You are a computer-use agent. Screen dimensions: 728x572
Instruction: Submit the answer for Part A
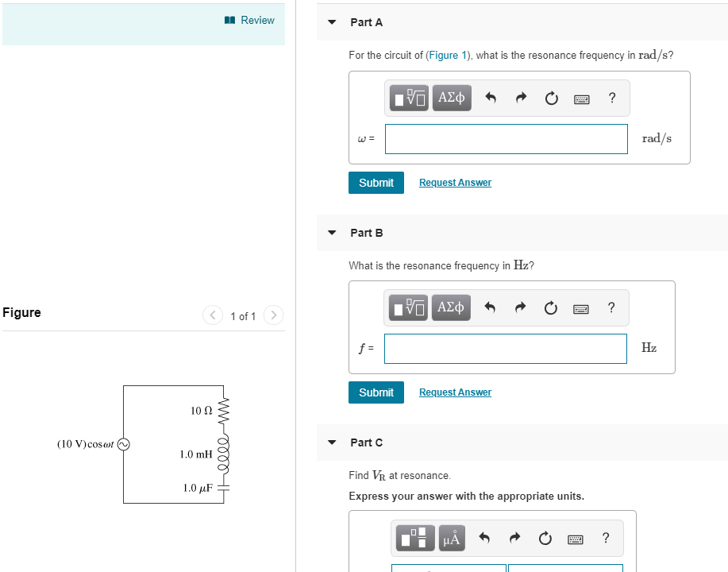coord(376,182)
